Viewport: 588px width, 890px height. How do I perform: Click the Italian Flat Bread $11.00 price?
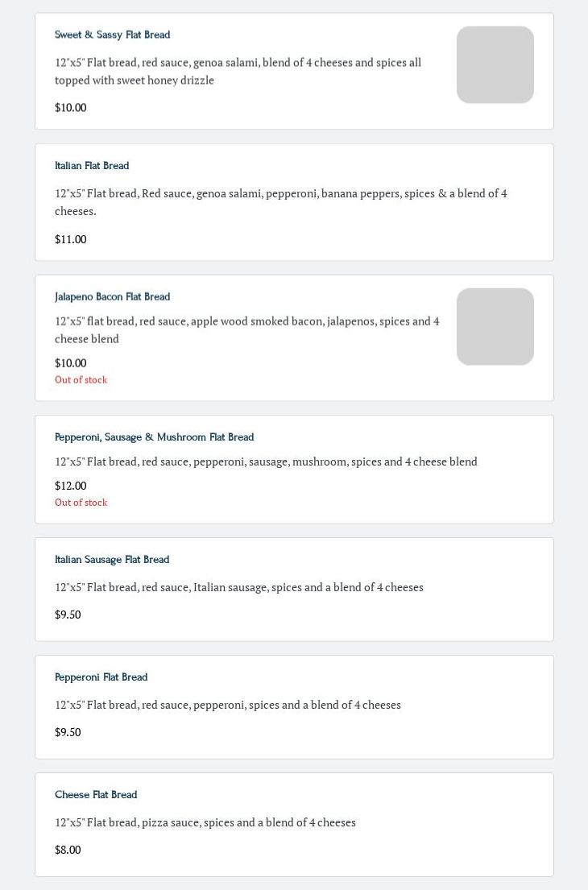coord(70,239)
